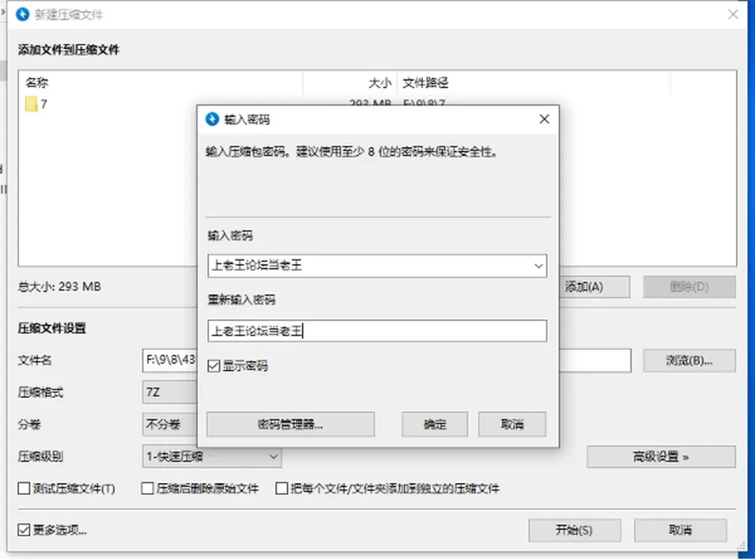
Task: Click 取消 in the password dialog
Action: pos(512,424)
